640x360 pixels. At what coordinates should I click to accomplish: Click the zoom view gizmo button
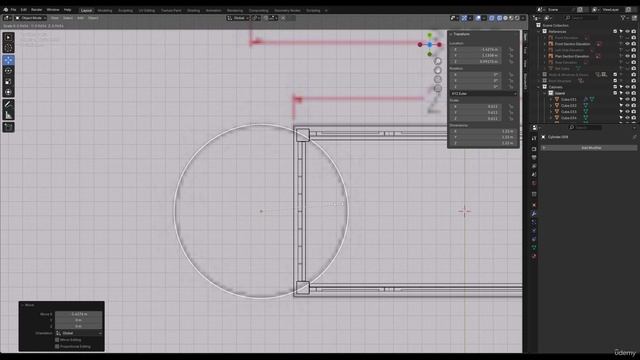pyautogui.click(x=438, y=61)
